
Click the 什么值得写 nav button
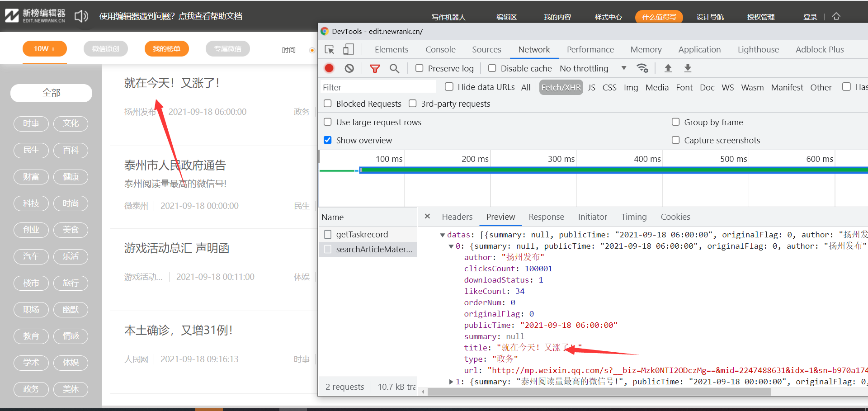[x=659, y=17]
